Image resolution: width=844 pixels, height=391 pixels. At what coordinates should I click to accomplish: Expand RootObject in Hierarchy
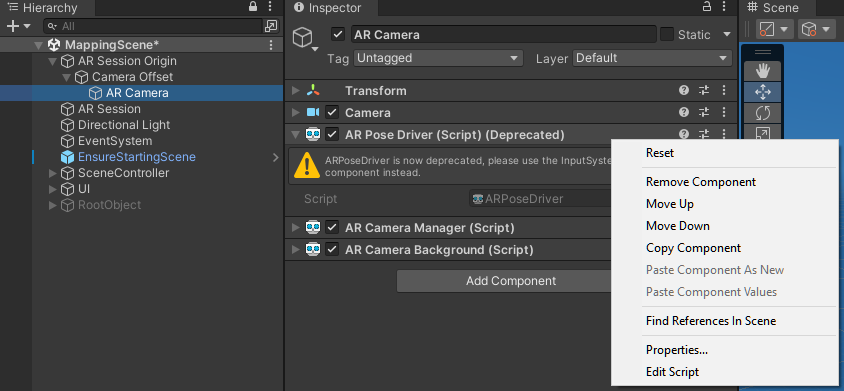pyautogui.click(x=52, y=205)
